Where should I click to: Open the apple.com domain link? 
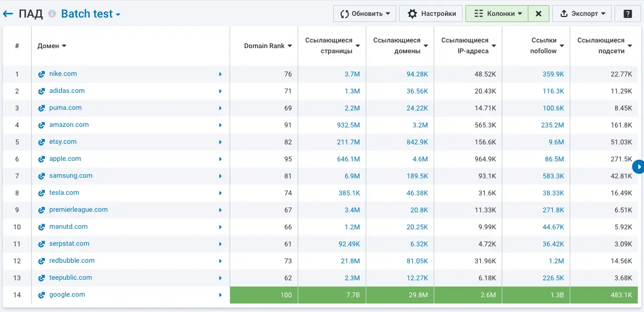click(65, 159)
